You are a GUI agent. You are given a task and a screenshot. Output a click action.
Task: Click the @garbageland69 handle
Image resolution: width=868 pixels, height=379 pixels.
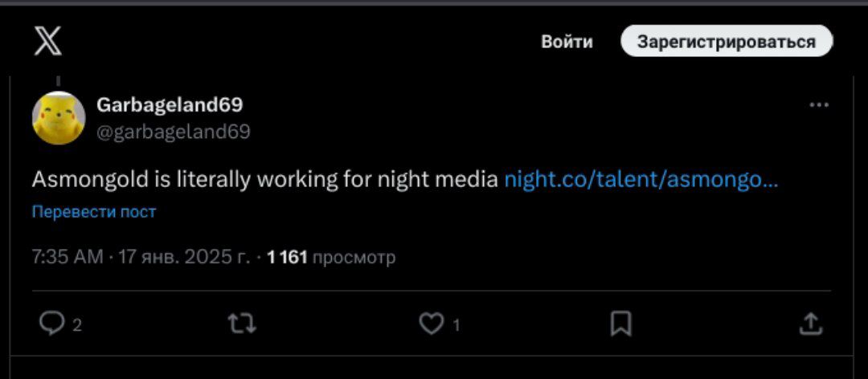tap(173, 132)
